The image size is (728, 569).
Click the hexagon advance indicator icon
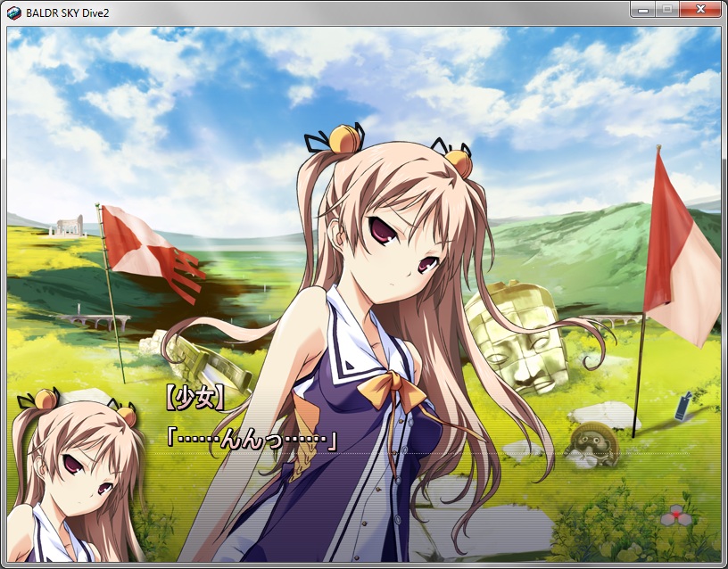(x=676, y=515)
